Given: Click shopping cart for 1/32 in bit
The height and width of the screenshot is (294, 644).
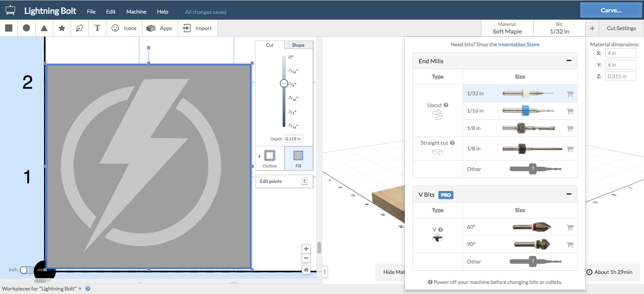Looking at the screenshot, I should click(x=570, y=94).
